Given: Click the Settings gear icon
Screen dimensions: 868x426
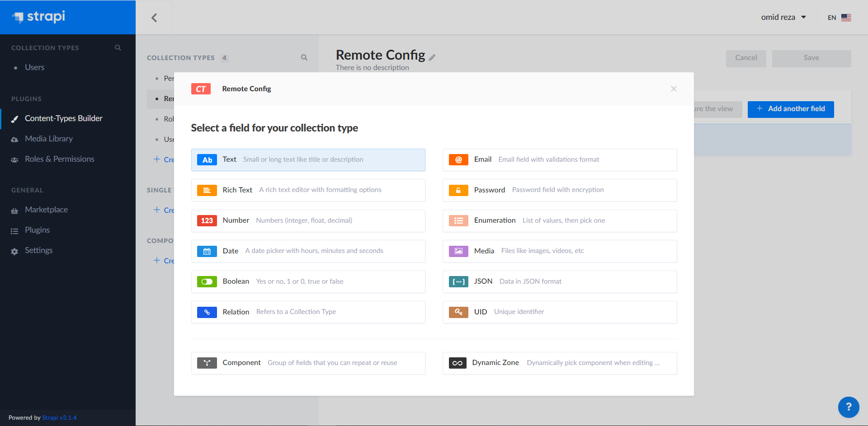Looking at the screenshot, I should (x=14, y=251).
